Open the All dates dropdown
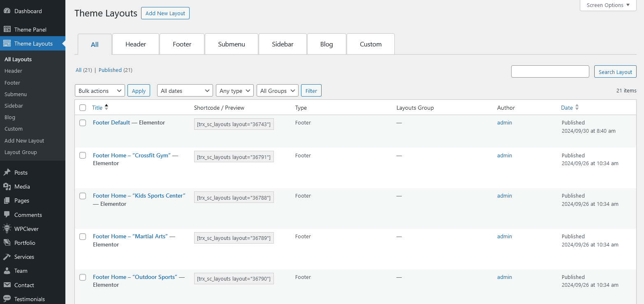Screen dimensions: 644x304 point(185,91)
